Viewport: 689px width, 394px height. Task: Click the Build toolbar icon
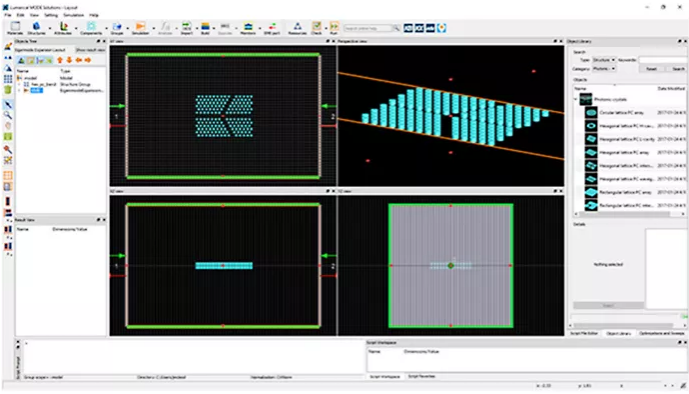tap(205, 28)
